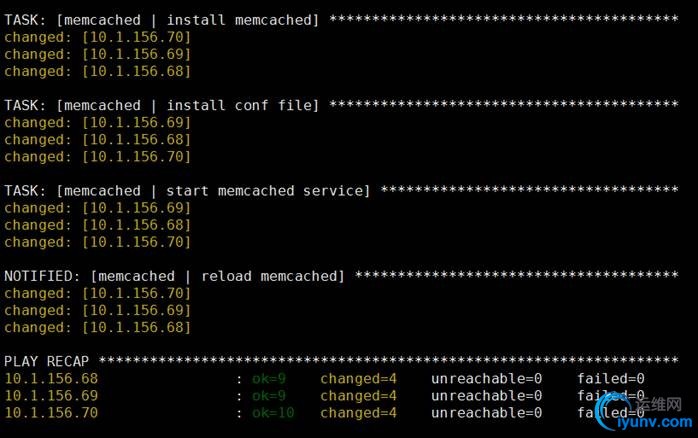The image size is (698, 438).
Task: Click changed=4 in the 10.1.156.68 recap row
Action: pyautogui.click(x=358, y=379)
